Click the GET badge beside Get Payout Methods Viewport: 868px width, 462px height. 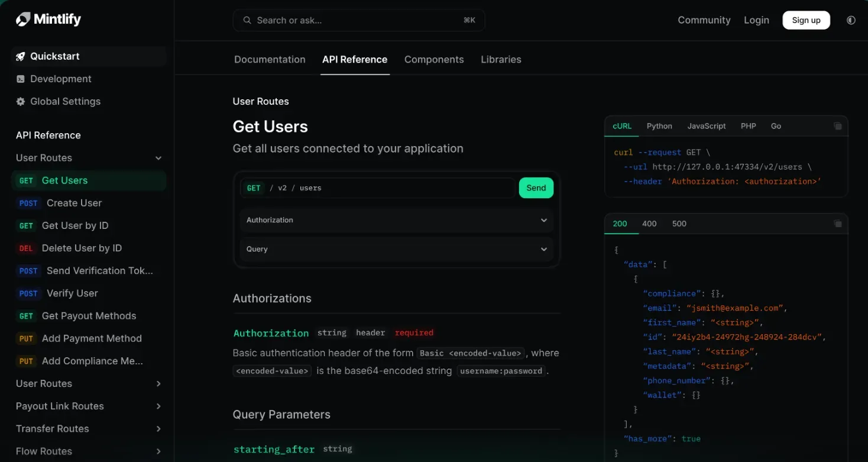tap(26, 316)
